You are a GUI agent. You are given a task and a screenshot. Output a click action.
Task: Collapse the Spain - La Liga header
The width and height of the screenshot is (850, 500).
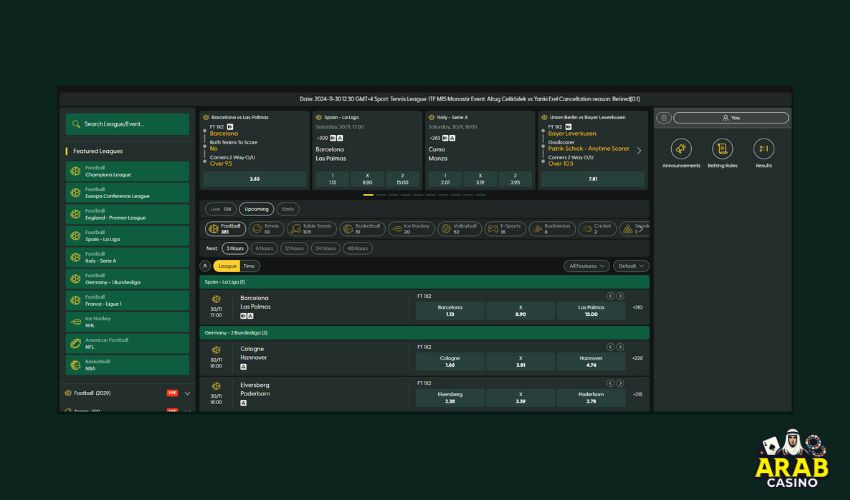point(424,282)
